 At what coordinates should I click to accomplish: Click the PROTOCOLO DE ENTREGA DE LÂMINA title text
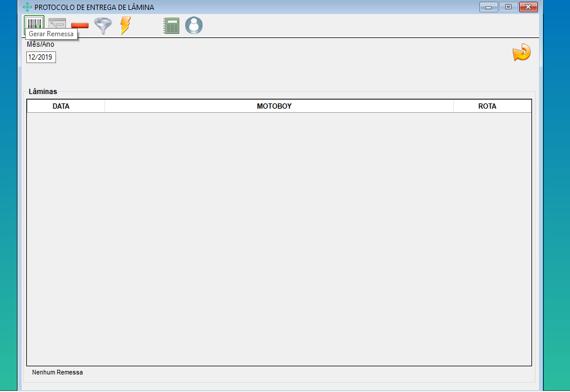click(x=94, y=8)
